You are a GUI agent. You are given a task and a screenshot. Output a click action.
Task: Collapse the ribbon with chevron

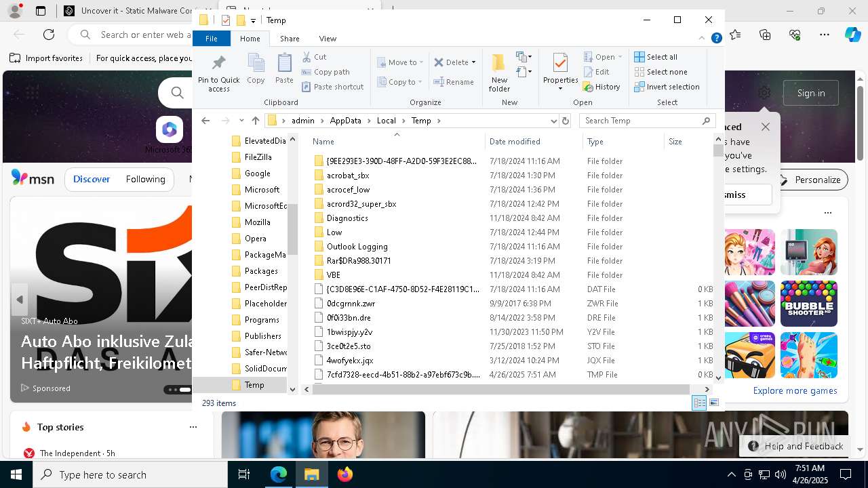point(703,39)
